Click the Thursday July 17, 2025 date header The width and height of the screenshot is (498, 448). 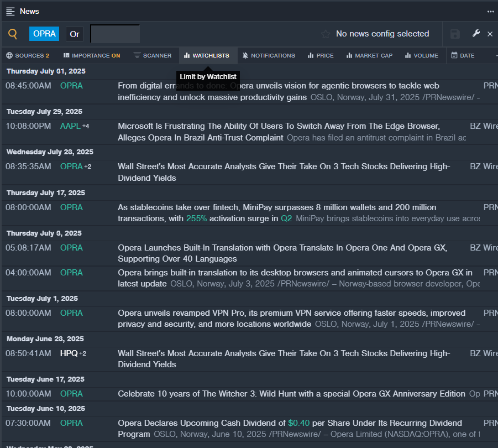(x=46, y=193)
